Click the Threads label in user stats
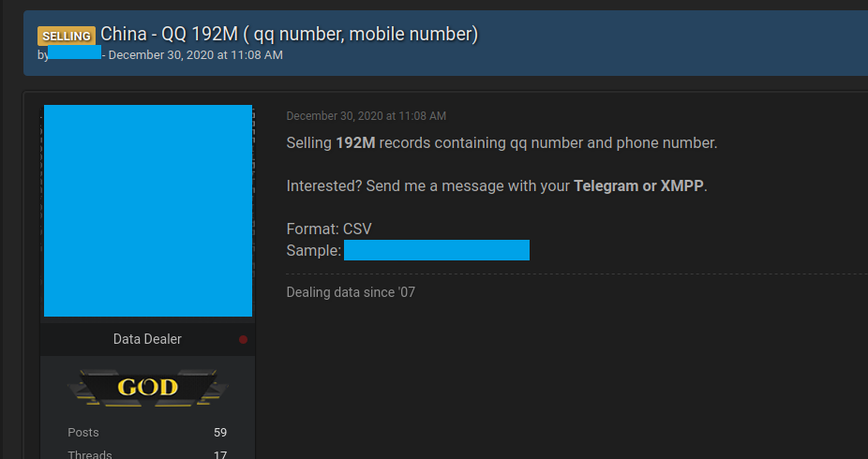The height and width of the screenshot is (459, 868). (90, 455)
